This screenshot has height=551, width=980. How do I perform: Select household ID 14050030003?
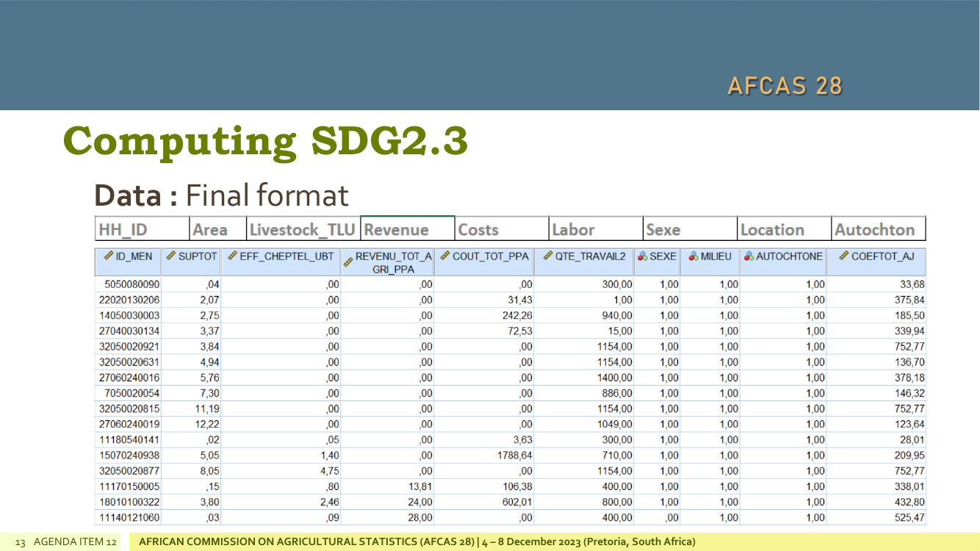(129, 315)
